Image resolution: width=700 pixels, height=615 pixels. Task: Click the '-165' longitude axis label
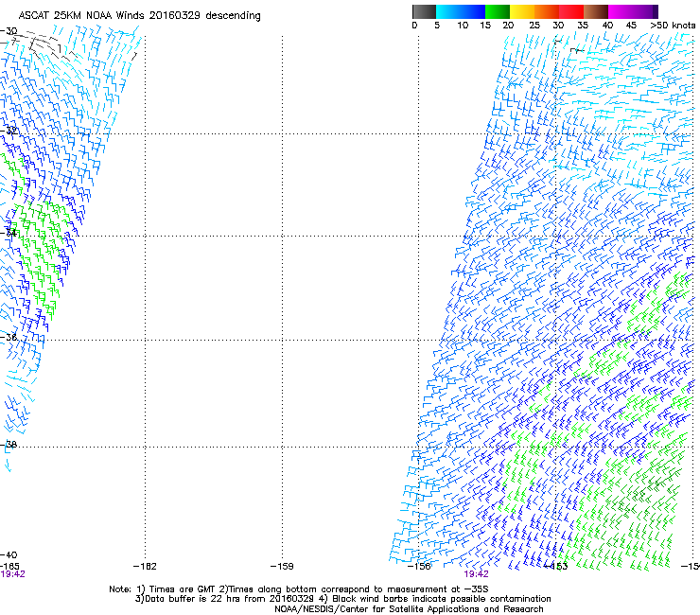point(9,567)
